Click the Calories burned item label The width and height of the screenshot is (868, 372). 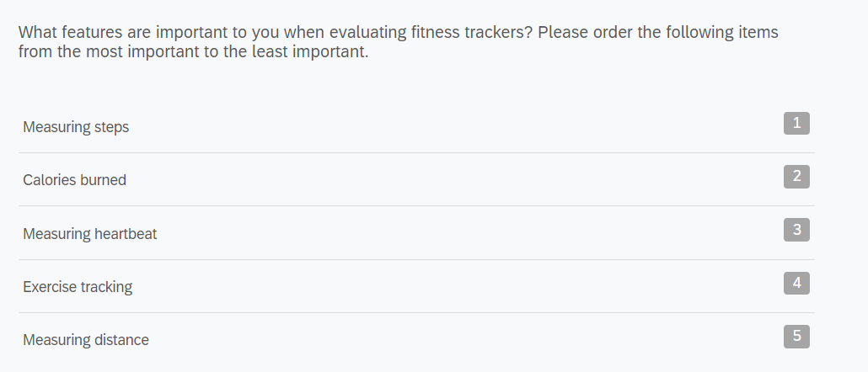74,180
